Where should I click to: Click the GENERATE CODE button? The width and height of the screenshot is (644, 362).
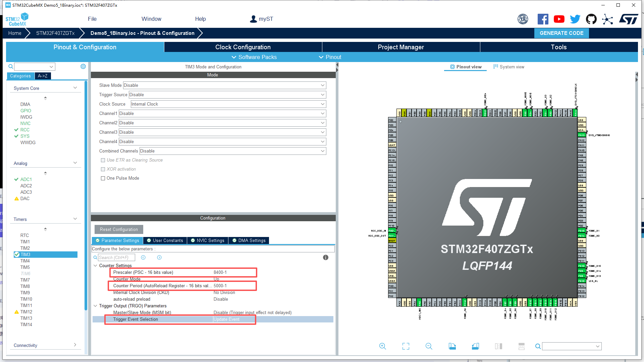pos(561,33)
